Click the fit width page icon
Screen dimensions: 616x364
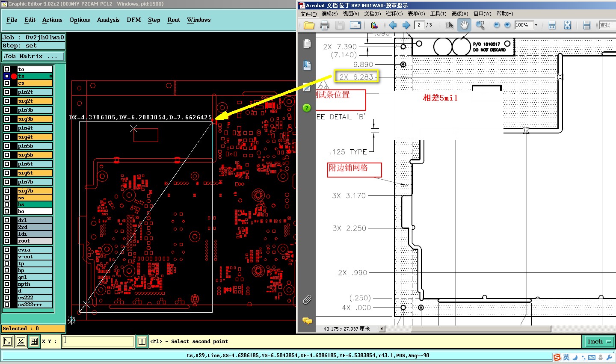[552, 25]
